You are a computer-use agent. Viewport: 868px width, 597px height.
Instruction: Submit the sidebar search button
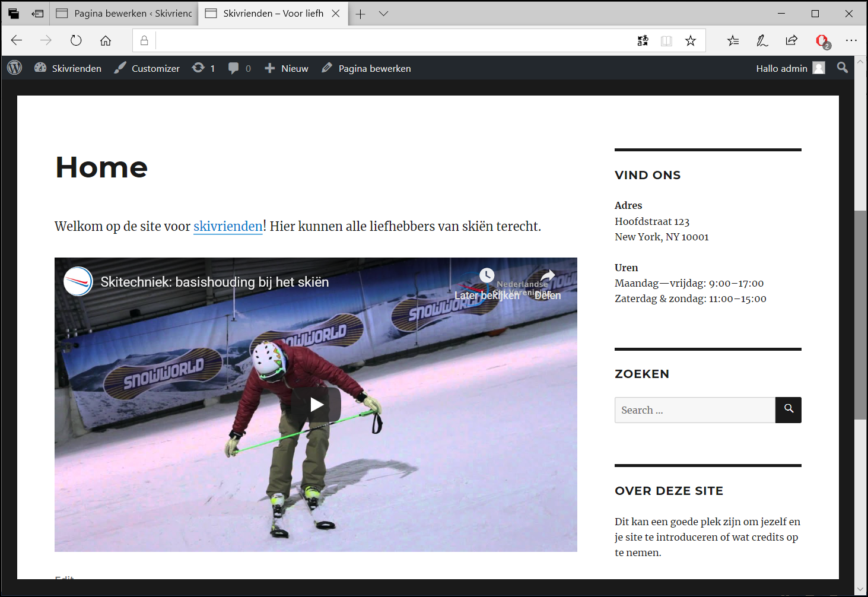pyautogui.click(x=788, y=410)
